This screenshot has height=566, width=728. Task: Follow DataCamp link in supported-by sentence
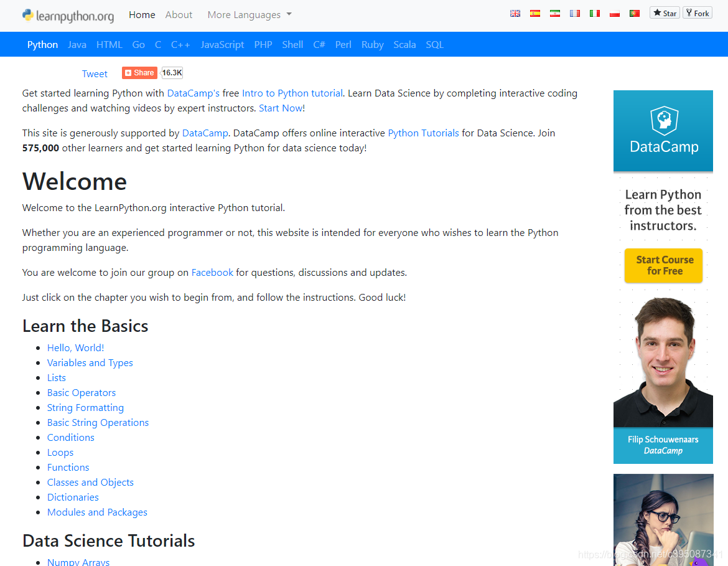tap(205, 133)
